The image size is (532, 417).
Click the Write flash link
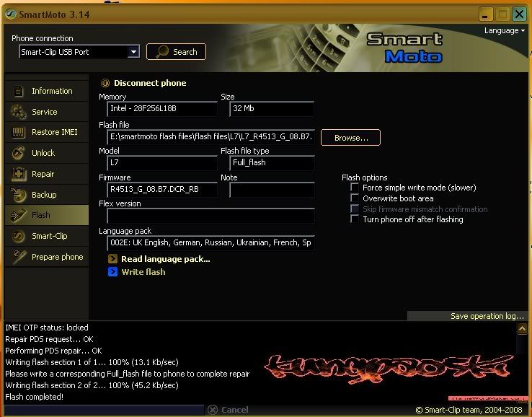point(143,272)
